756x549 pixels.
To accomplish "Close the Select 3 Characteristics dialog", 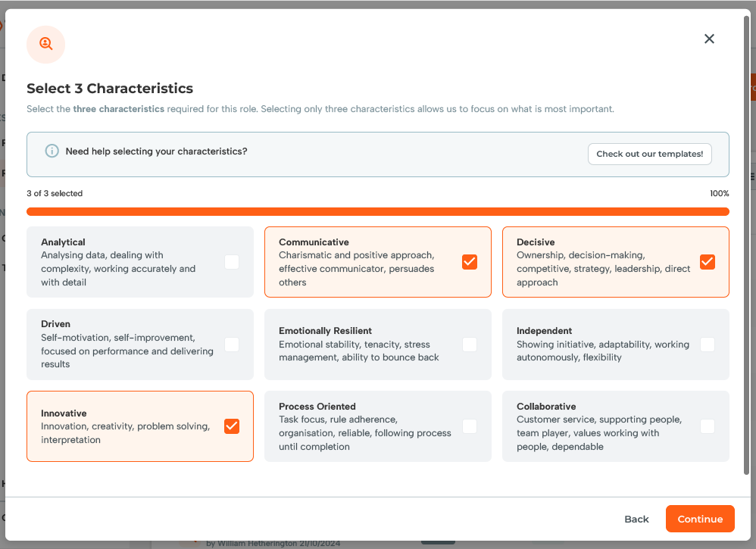I will click(x=709, y=39).
